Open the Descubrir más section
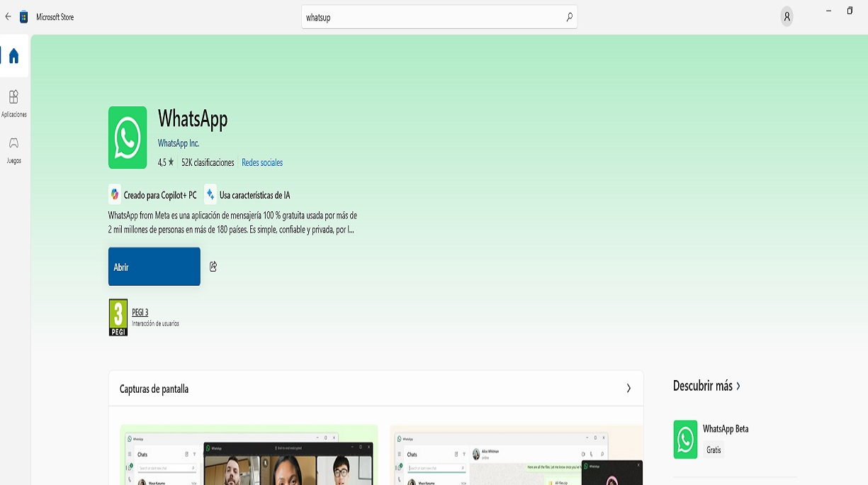 pos(706,386)
